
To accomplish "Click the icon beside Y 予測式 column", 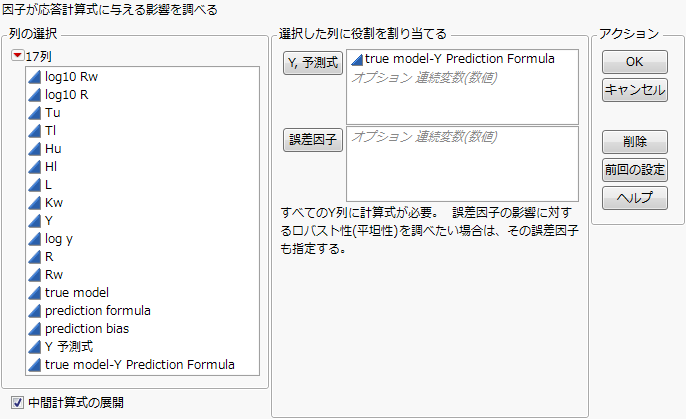I will tap(34, 347).
